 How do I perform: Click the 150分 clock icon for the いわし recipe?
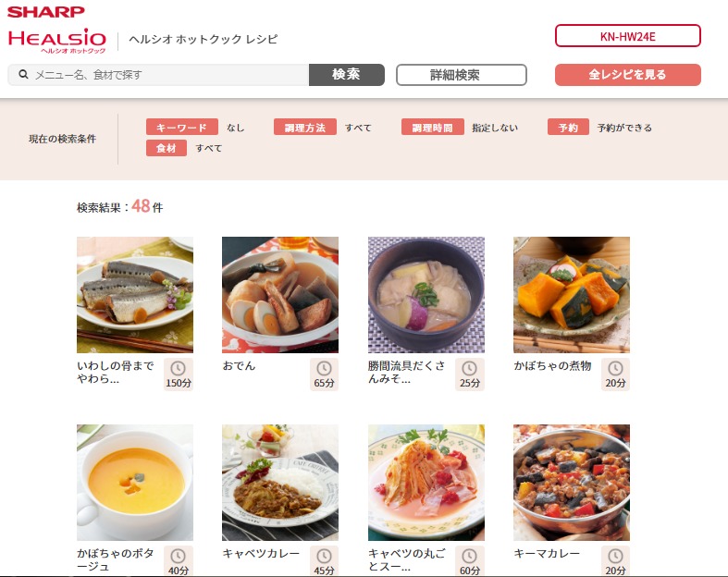pos(179,369)
